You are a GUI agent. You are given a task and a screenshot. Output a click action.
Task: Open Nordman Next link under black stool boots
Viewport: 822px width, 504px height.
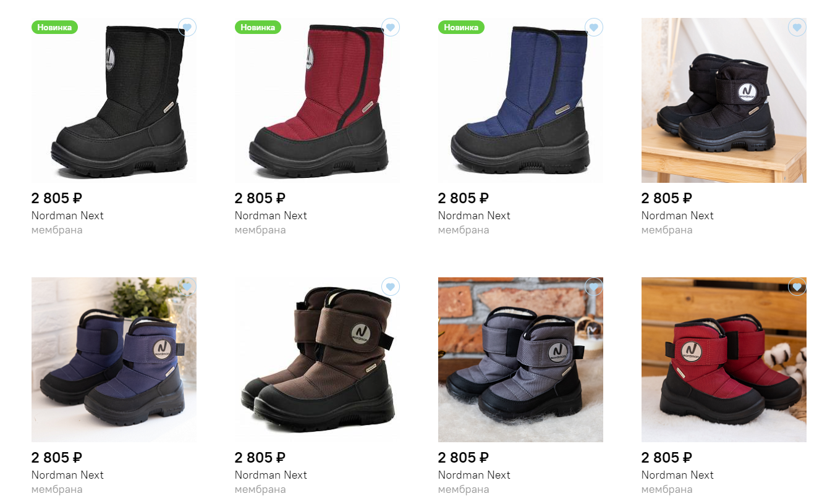(x=677, y=216)
